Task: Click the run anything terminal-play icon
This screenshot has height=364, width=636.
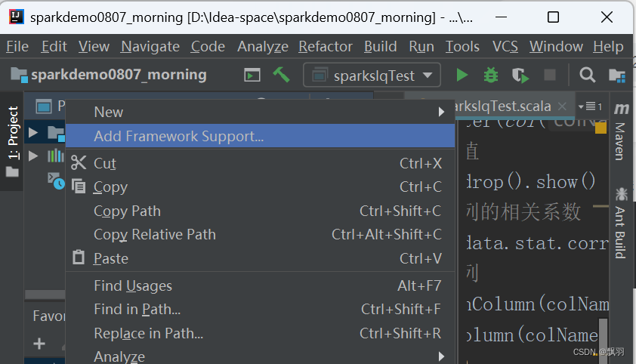Action: [x=252, y=76]
